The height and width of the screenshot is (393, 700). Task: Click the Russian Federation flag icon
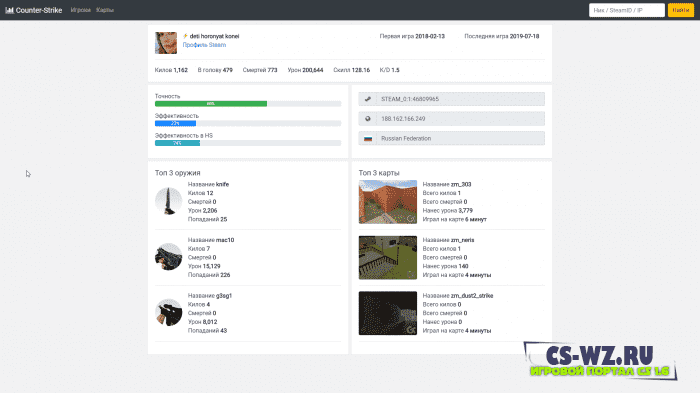[367, 138]
